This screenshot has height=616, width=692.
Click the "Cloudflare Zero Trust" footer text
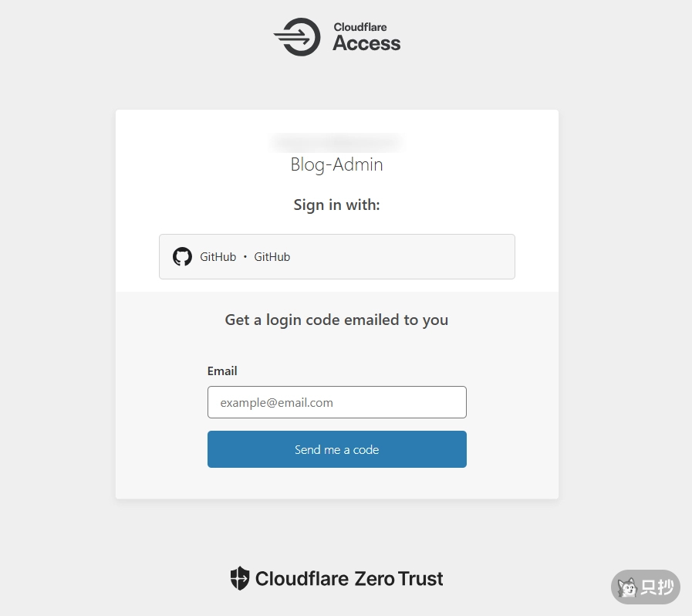pyautogui.click(x=349, y=578)
